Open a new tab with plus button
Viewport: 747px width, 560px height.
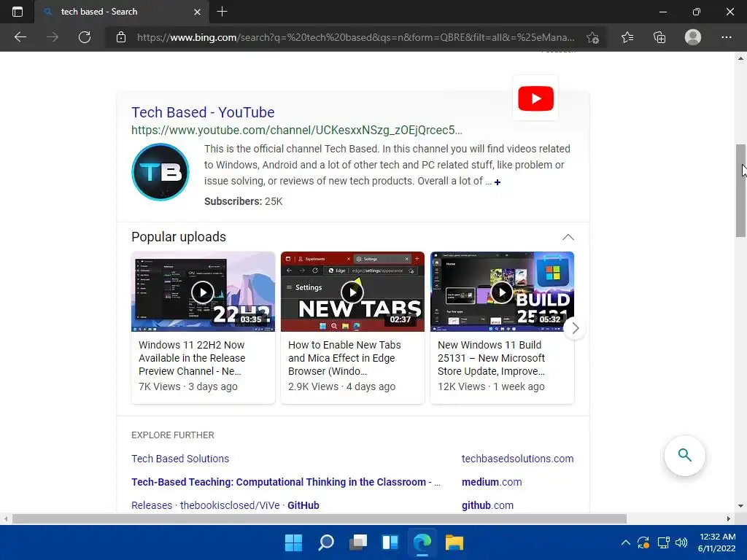coord(222,12)
